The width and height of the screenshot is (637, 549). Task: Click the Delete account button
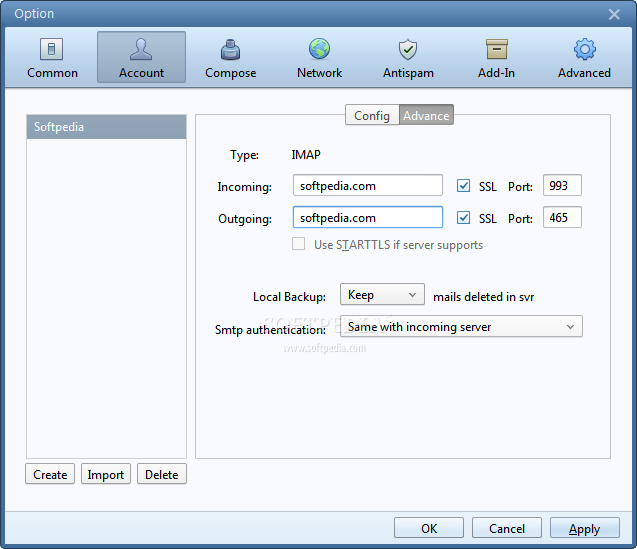(x=162, y=474)
